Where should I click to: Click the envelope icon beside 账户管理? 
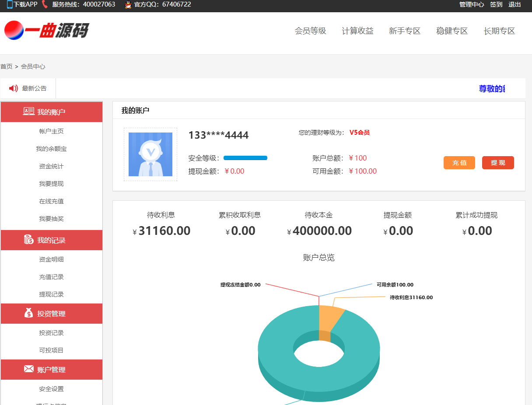(x=29, y=369)
